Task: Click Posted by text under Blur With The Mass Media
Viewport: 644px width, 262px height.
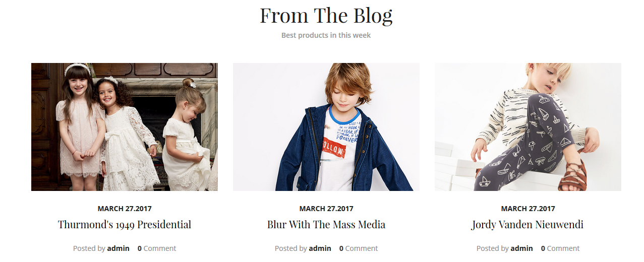Action: (291, 248)
